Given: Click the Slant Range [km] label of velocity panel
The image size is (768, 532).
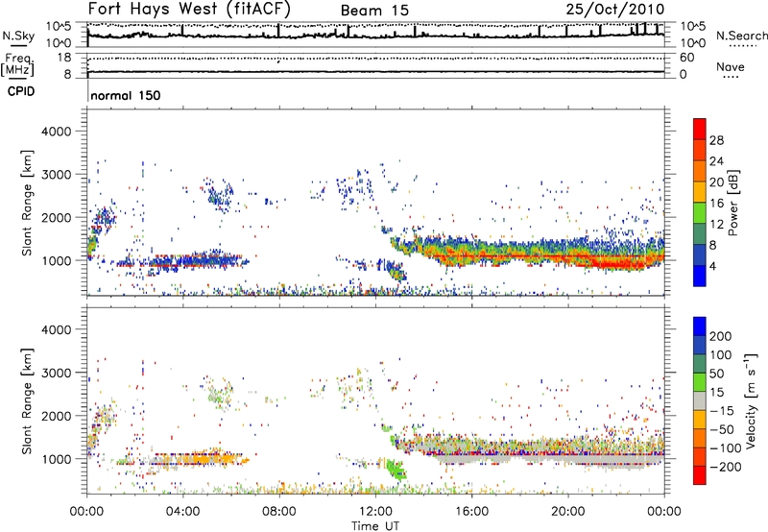Looking at the screenshot, I should (x=27, y=400).
